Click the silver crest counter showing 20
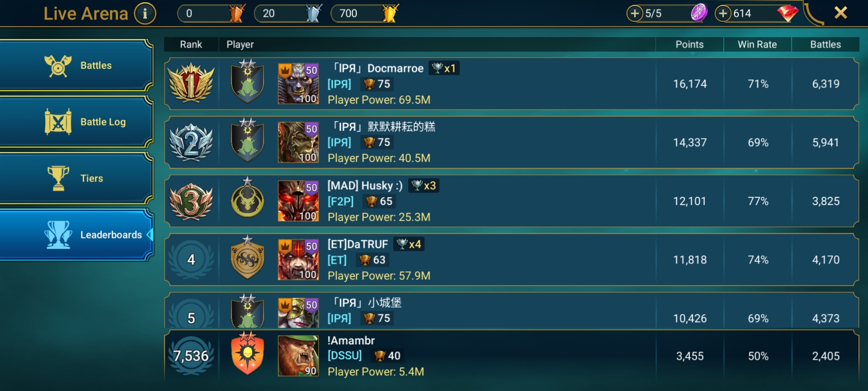This screenshot has height=391, width=868. point(288,13)
